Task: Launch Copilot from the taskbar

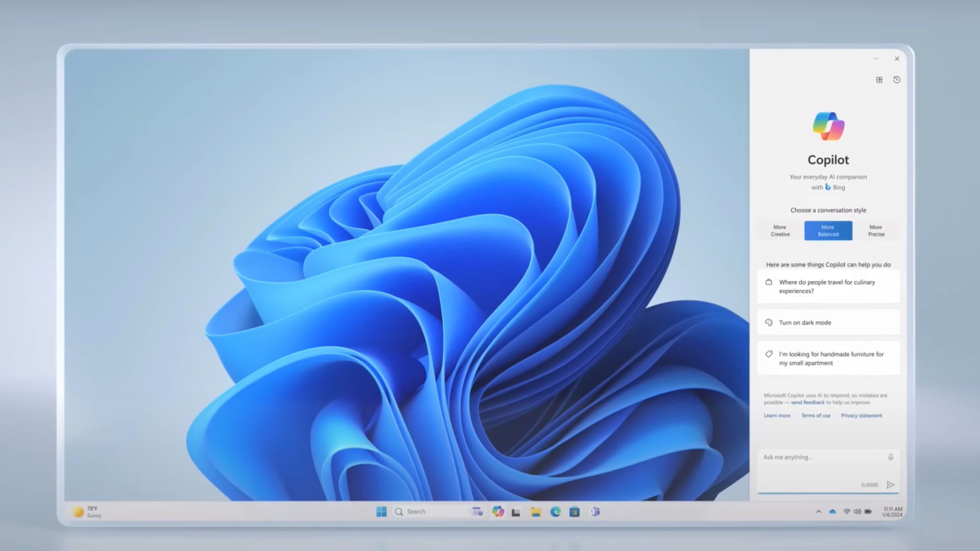Action: pos(498,511)
